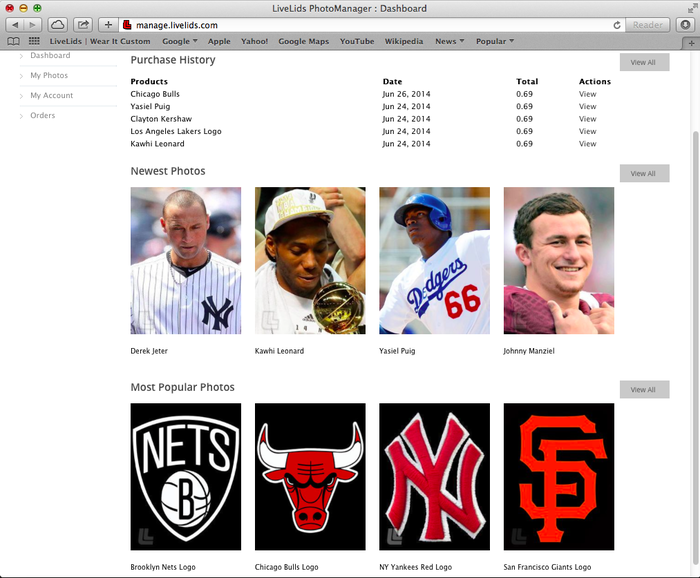Screen dimensions: 700x578
Task: View the Clayton Kershaw purchase
Action: (x=588, y=119)
